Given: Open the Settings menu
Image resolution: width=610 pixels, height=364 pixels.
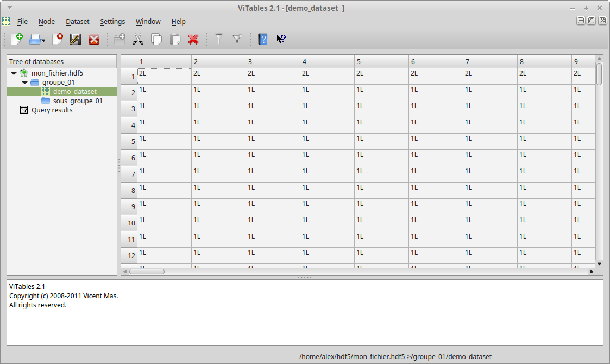Looking at the screenshot, I should click(x=112, y=22).
